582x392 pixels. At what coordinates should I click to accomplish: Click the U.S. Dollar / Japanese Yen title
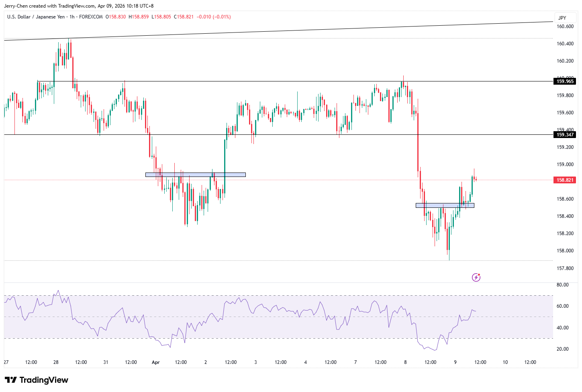click(x=36, y=17)
